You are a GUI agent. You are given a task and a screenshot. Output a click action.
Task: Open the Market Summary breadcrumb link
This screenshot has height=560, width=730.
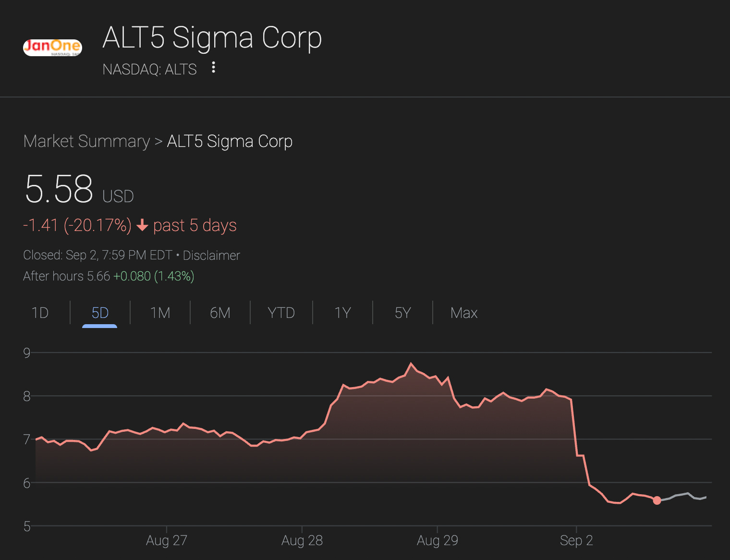(86, 141)
